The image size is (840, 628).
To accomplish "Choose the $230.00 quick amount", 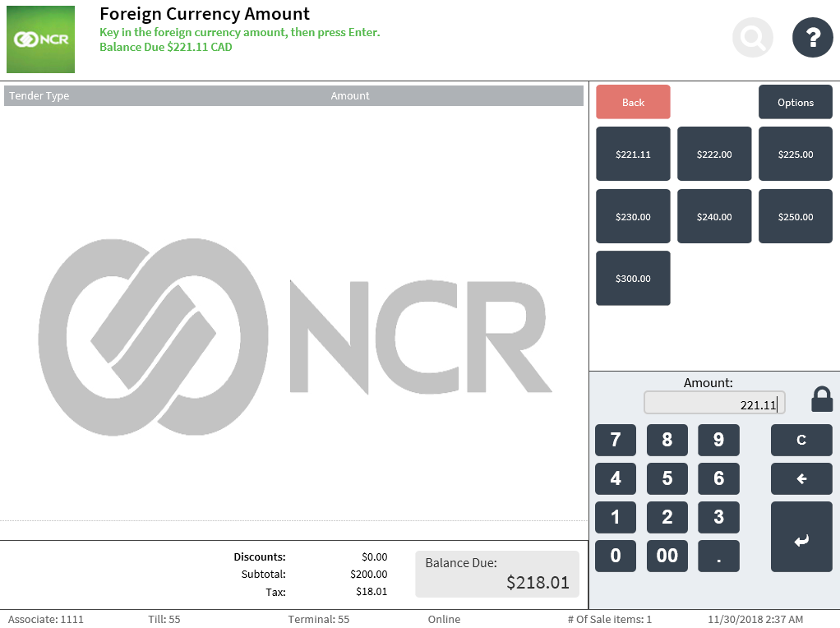I will [633, 216].
